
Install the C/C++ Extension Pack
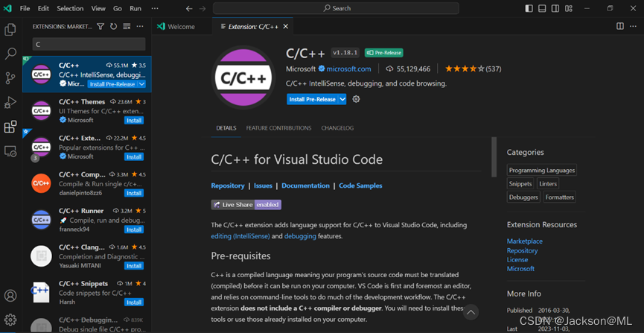click(134, 156)
